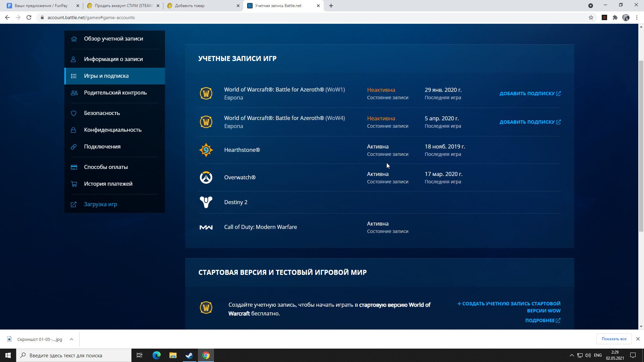Switch to the Продать аккаунт СТИМ tab
The image size is (644, 362).
coord(123,6)
